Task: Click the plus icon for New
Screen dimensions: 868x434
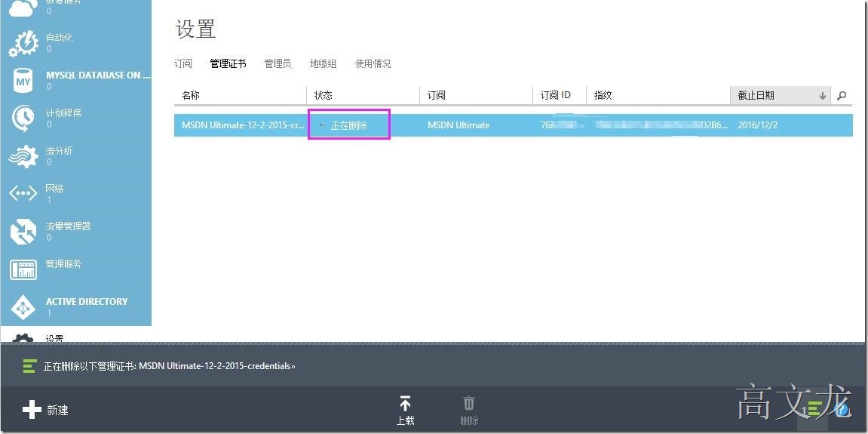Action: (x=32, y=410)
